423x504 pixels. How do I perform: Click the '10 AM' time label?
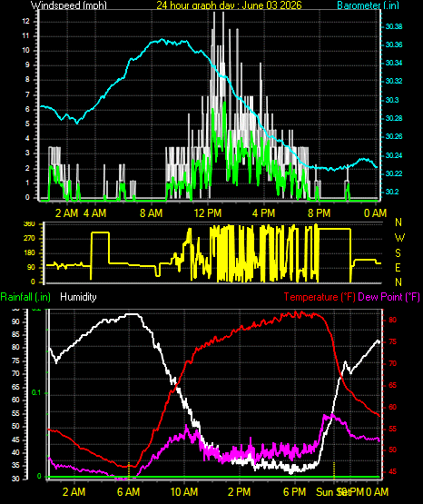[184, 492]
